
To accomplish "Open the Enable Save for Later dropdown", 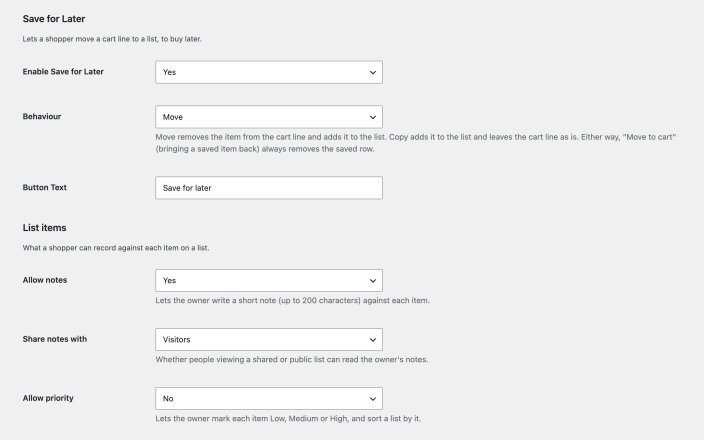I will 269,72.
